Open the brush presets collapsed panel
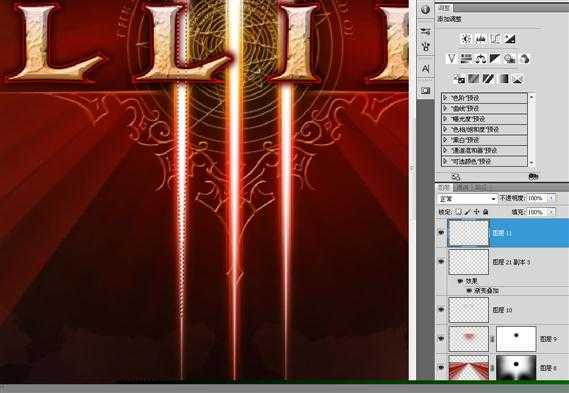The image size is (569, 393). tap(426, 47)
